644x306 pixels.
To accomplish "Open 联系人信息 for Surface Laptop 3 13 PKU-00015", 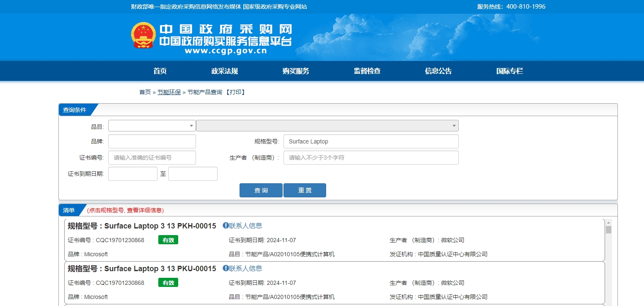I will click(x=246, y=268).
